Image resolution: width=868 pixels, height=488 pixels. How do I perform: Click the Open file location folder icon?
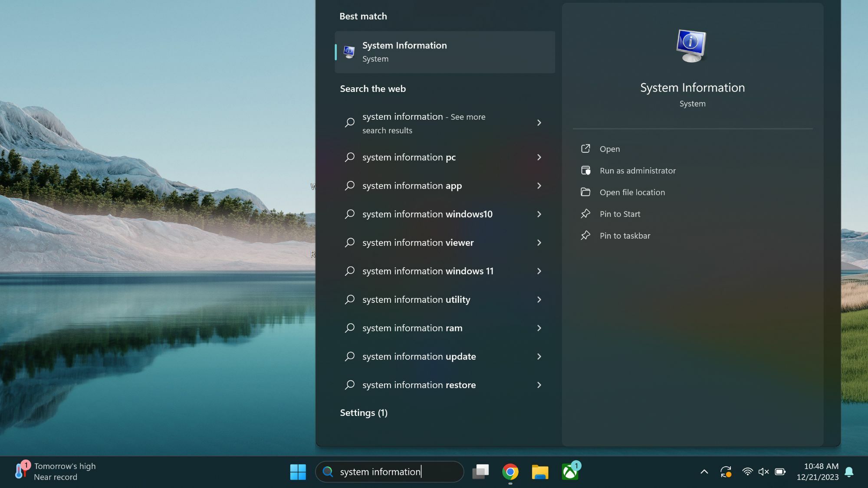pos(585,192)
